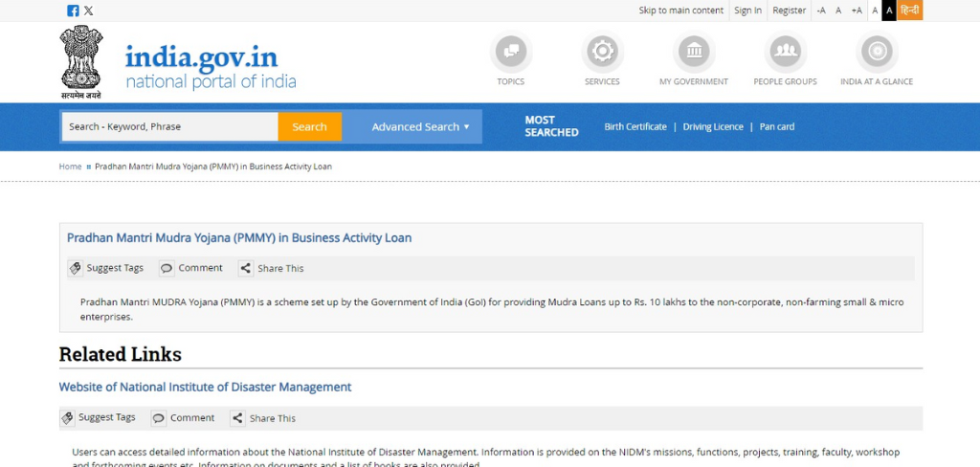Screen dimensions: 980x467
Task: Click the MOST SEARCHED label
Action: tap(551, 126)
